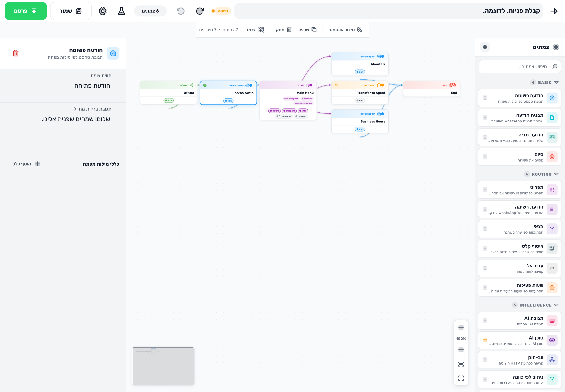
Task: Run auto-arrange (סידור אוטומטי)
Action: pos(345,30)
